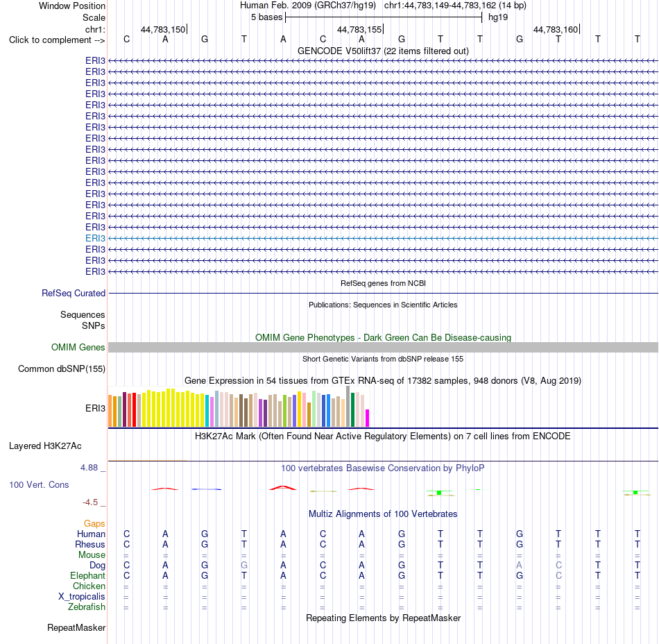Image resolution: width=659 pixels, height=644 pixels.
Task: Open 'Short Genetic Variants from dbSNP release 155'
Action: (x=383, y=359)
